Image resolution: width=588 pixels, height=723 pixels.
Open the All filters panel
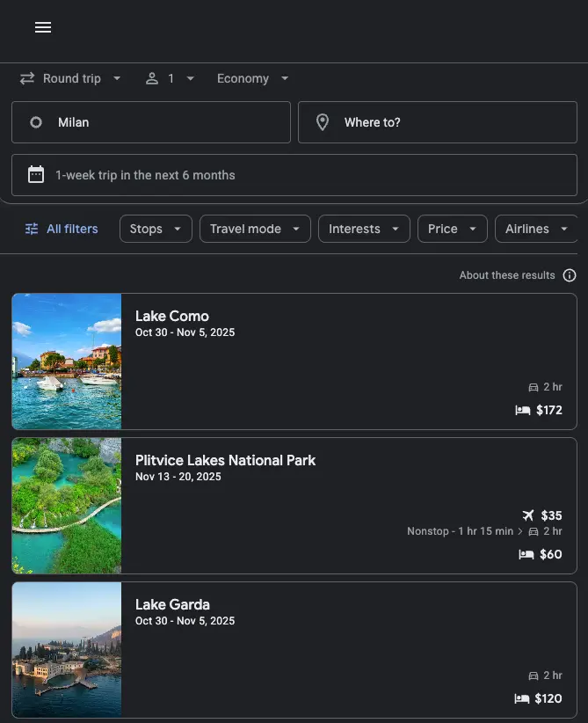pos(61,229)
